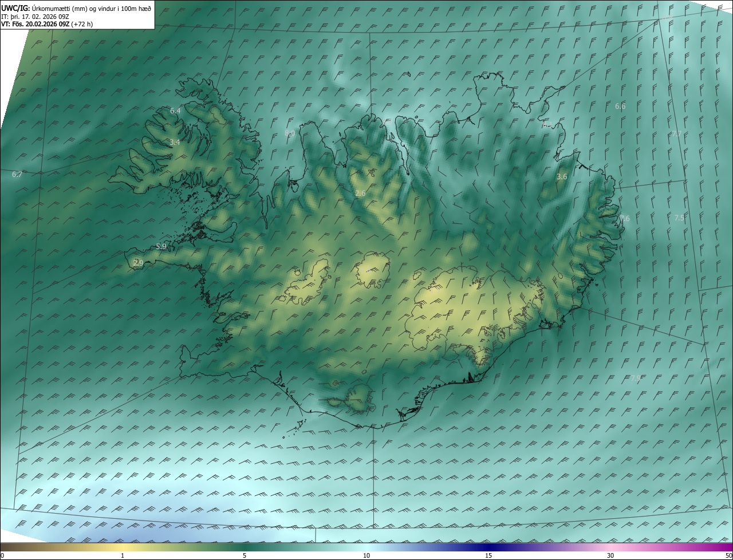Click the 10 tick on the color scale

(366, 555)
